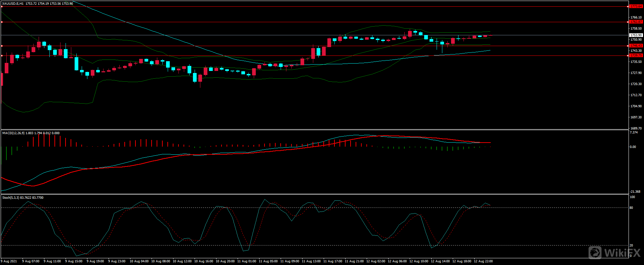This screenshot has width=644, height=265.
Task: Click the MACD scale value -21.368
Action: click(635, 192)
